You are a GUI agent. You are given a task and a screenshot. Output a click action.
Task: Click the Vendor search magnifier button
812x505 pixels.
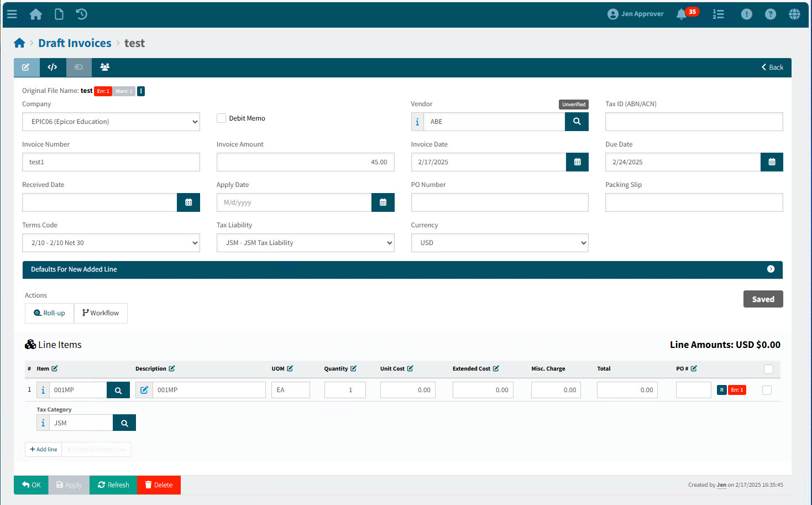tap(577, 122)
